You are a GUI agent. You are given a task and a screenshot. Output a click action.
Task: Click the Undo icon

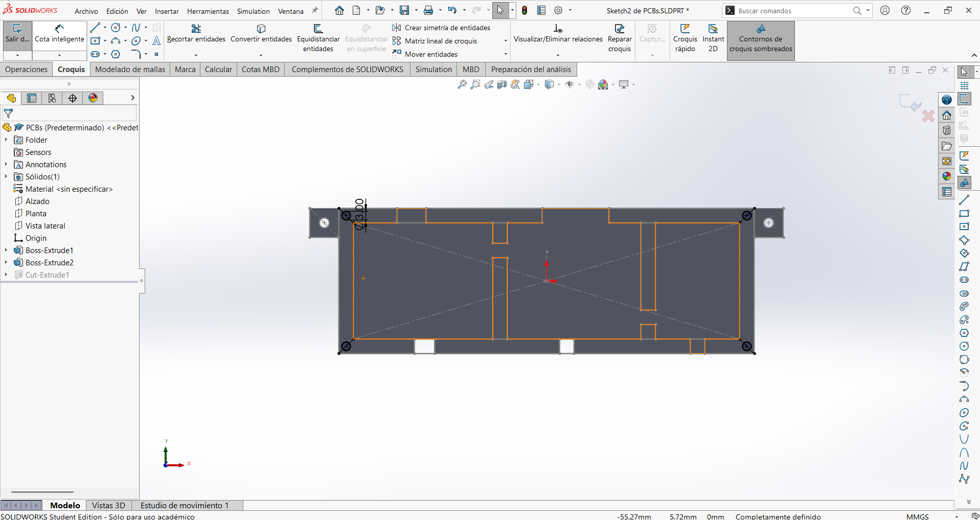pyautogui.click(x=452, y=10)
